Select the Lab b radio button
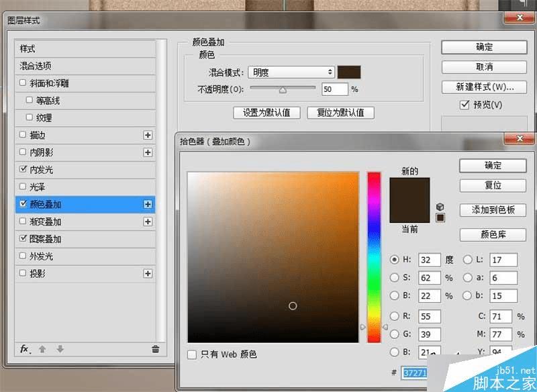The width and height of the screenshot is (537, 392). tap(467, 295)
